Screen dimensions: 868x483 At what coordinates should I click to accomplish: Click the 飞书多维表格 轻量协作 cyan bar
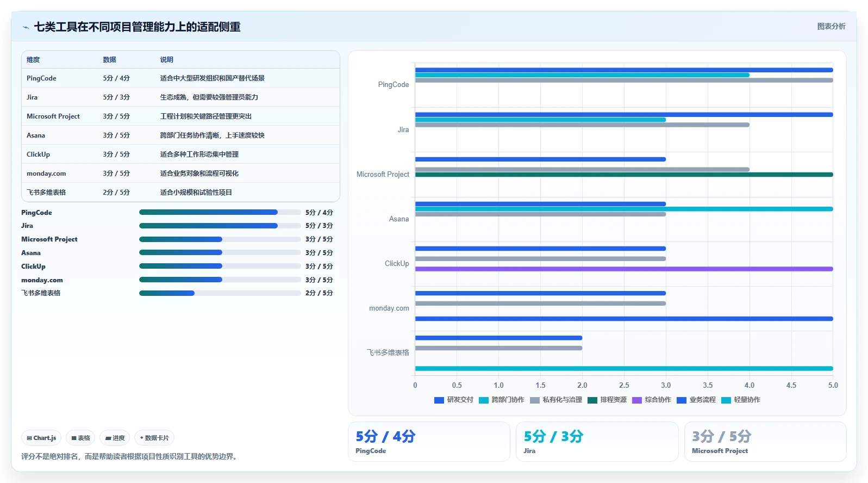[624, 368]
